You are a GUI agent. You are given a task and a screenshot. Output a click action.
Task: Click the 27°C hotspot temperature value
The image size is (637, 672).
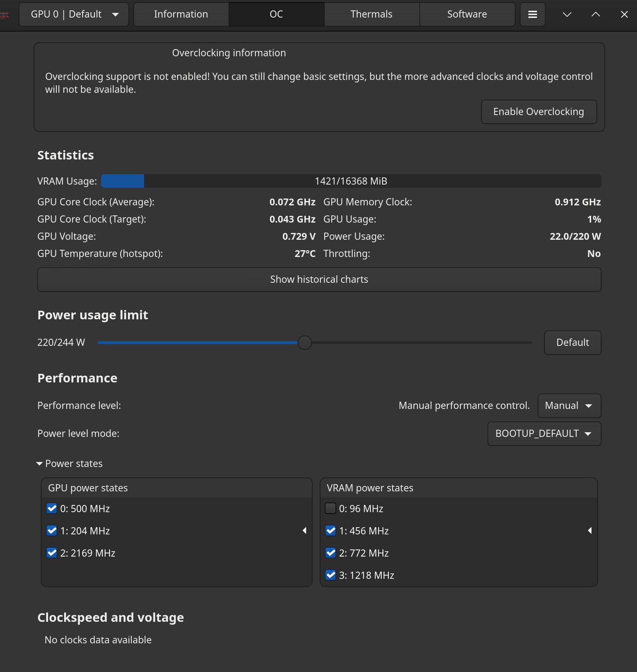click(x=305, y=254)
